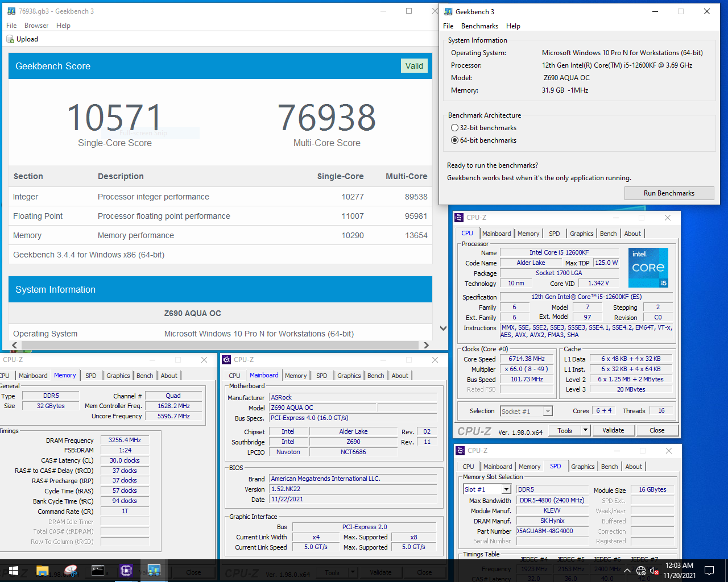Image resolution: width=728 pixels, height=582 pixels.
Task: Switch to Bench tab in CPU-Z CPU window
Action: 608,234
